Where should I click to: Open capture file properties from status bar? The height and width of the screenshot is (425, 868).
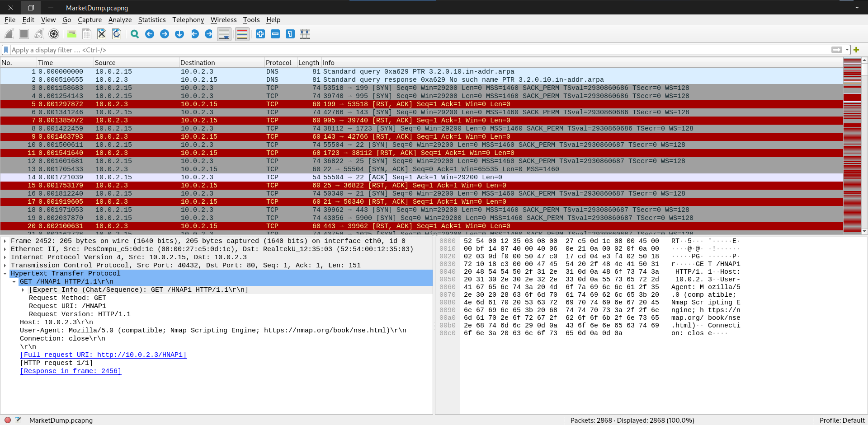click(18, 420)
